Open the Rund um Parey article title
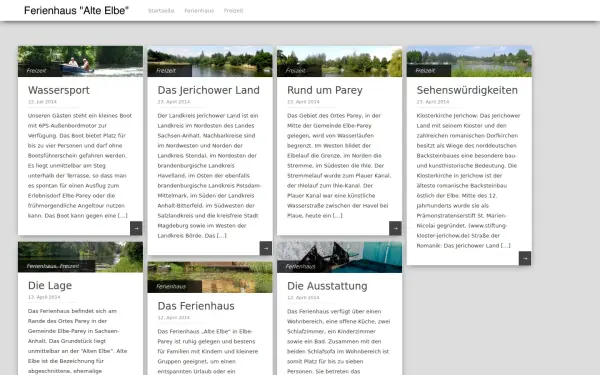Viewport: 600px width, 375px height. [325, 90]
